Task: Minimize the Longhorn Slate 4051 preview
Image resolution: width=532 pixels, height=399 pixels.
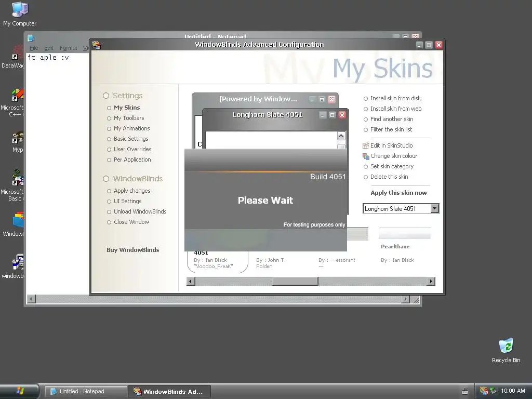Action: click(x=323, y=115)
